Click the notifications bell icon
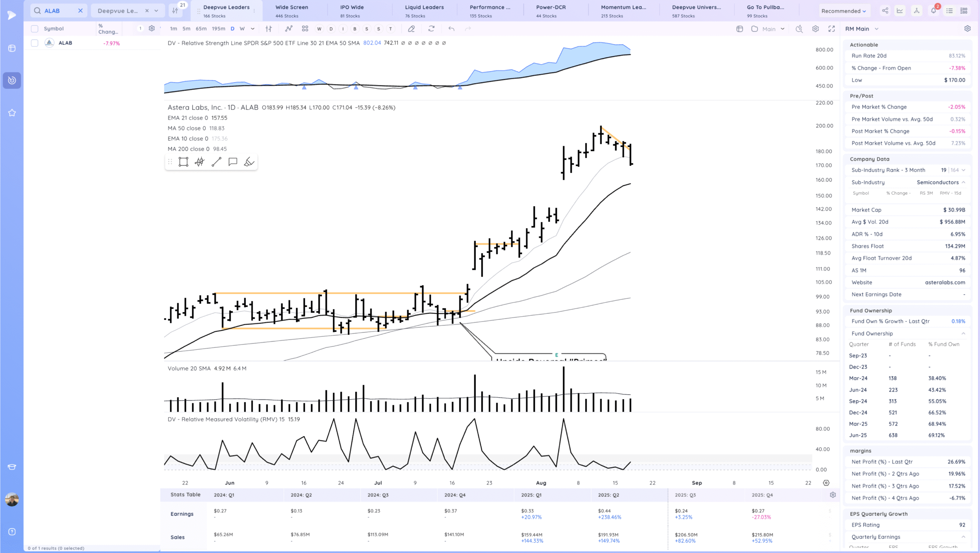 tap(934, 10)
